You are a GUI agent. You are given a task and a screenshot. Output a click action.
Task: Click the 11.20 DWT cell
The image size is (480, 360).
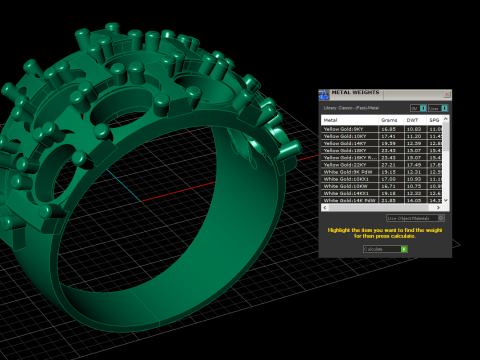414,136
